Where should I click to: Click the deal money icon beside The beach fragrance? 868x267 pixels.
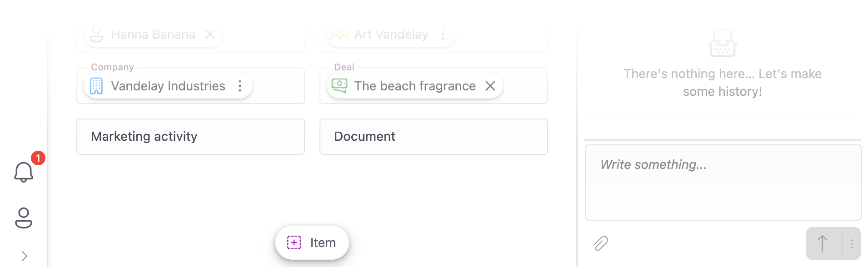pos(339,85)
